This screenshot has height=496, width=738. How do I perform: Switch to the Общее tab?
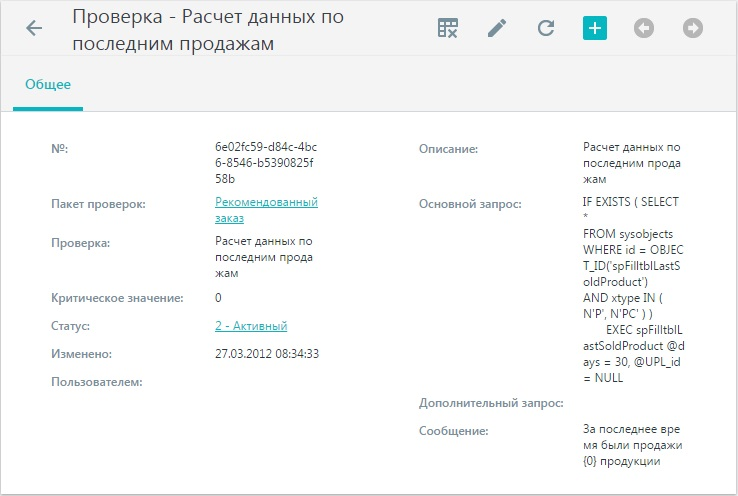[48, 85]
